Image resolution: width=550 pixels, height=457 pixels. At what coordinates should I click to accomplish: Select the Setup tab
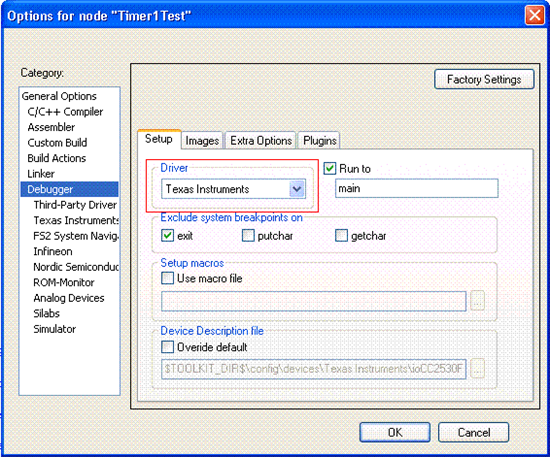159,139
